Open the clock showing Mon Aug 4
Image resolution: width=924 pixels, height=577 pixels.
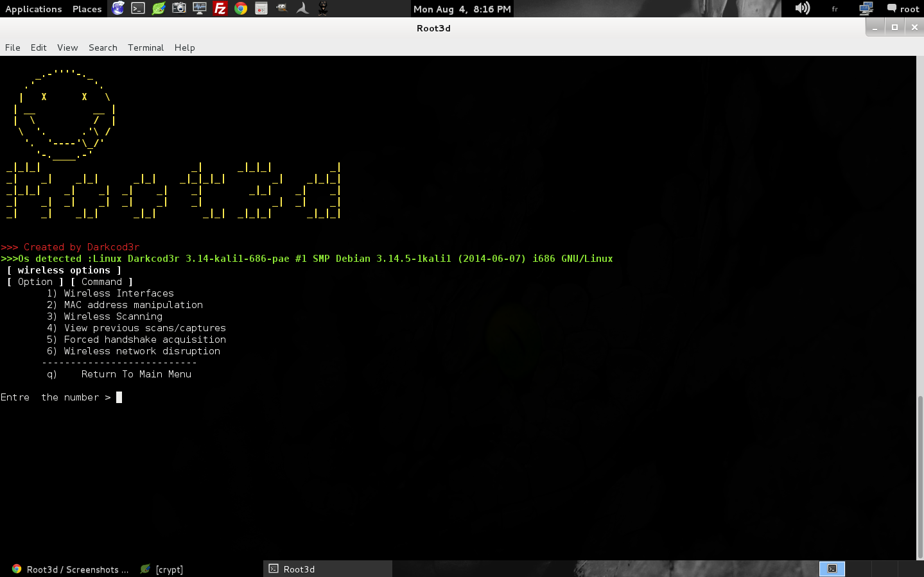[x=462, y=9]
